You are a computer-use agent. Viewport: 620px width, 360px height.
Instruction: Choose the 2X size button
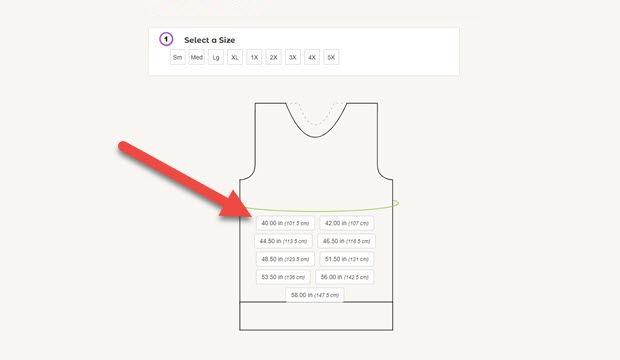click(274, 57)
